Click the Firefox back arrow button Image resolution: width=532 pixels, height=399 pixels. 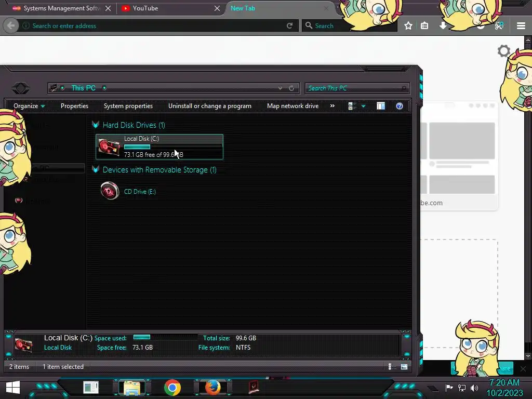click(11, 26)
